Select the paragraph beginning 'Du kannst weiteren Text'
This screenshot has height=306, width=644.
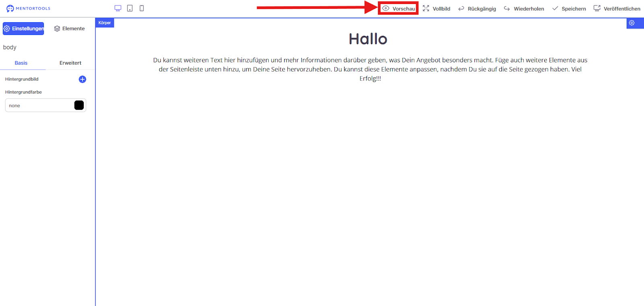coord(370,69)
